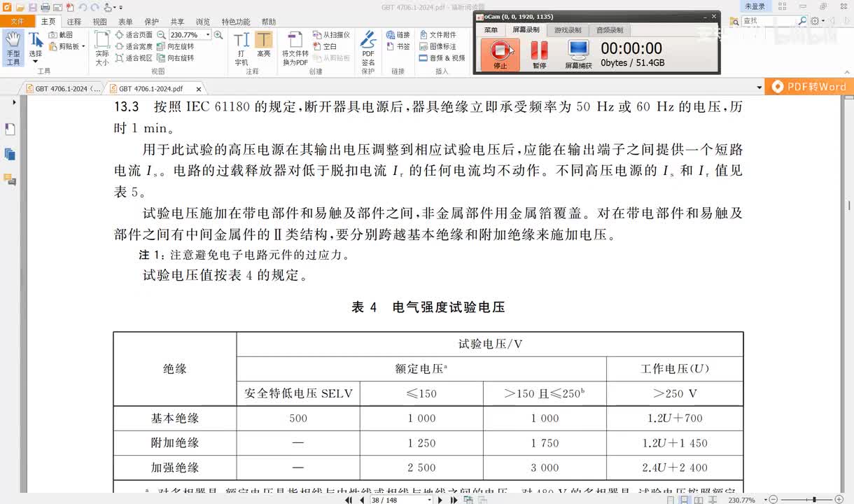Select the Typewriter (打字机) tool

click(x=241, y=48)
